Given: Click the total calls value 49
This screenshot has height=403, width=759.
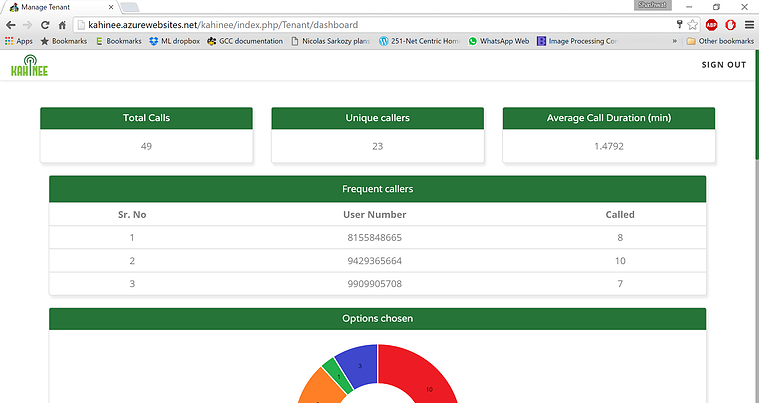Looking at the screenshot, I should (x=146, y=146).
